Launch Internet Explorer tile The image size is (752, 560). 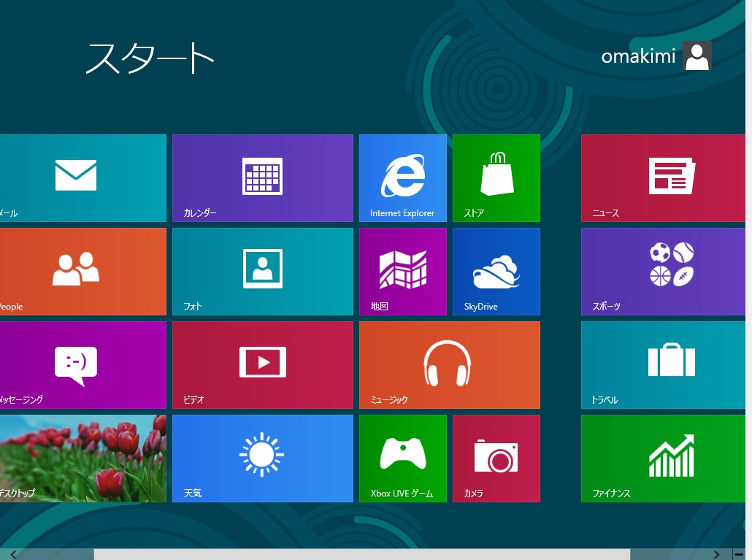pyautogui.click(x=403, y=178)
